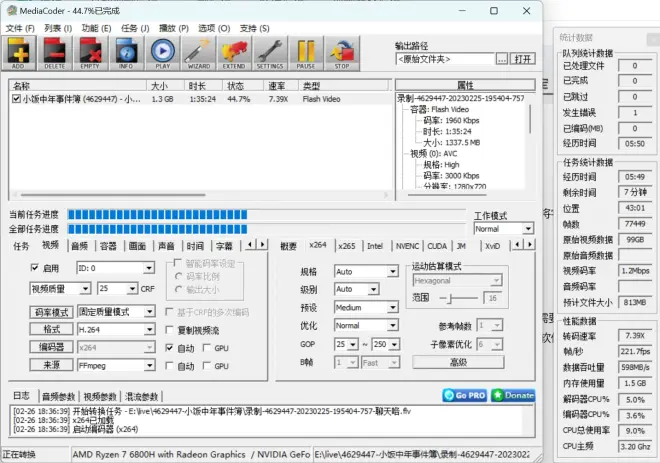Screen dimensions: 660x463
Task: Switch to 视频参数 log tab
Action: [100, 396]
